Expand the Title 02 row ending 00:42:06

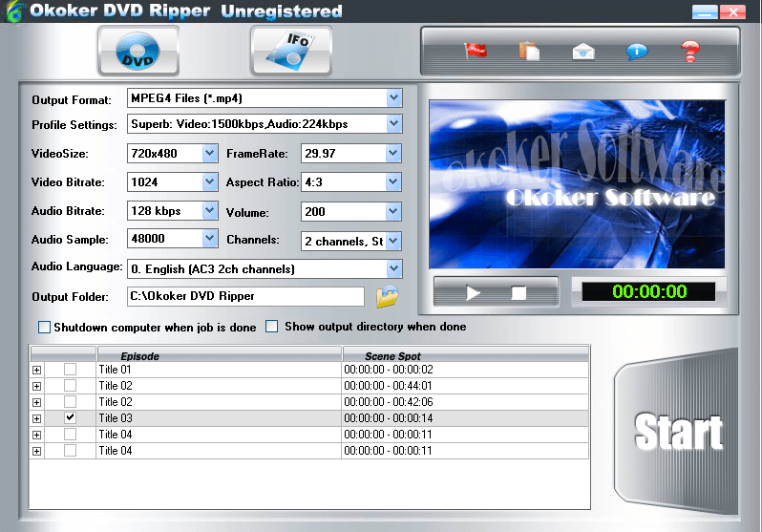(36, 403)
